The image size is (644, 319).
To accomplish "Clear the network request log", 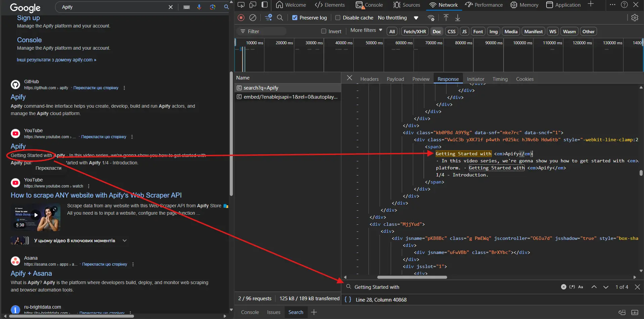I will click(x=253, y=18).
